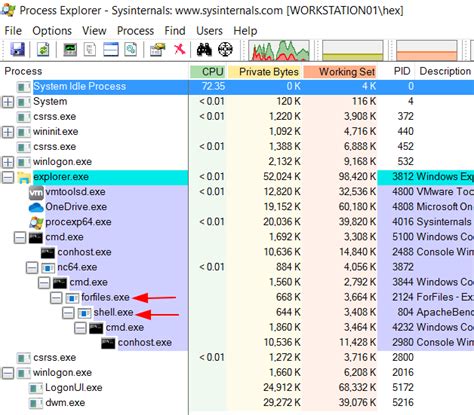Click the explorer.exe folder icon
The width and height of the screenshot is (474, 415).
[x=24, y=177]
